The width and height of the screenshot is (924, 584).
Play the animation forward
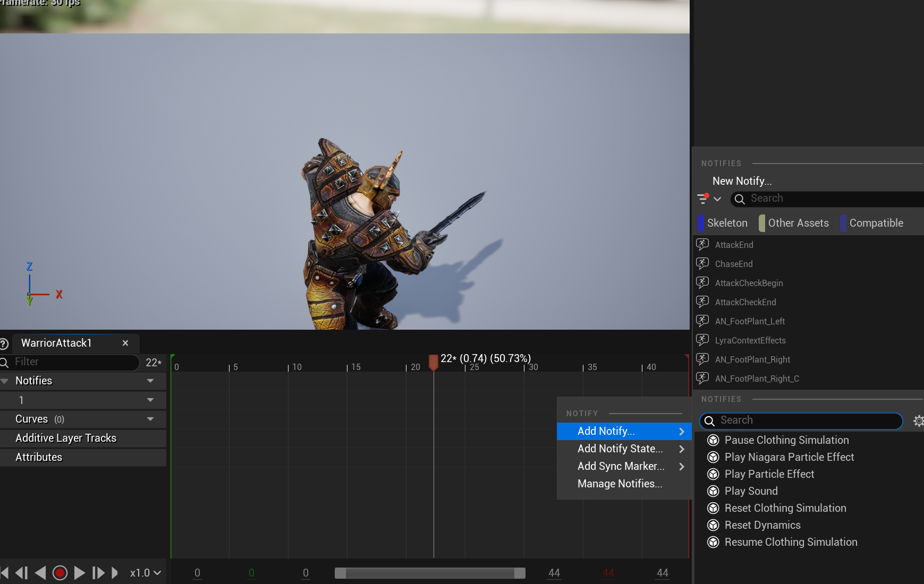[x=80, y=573]
